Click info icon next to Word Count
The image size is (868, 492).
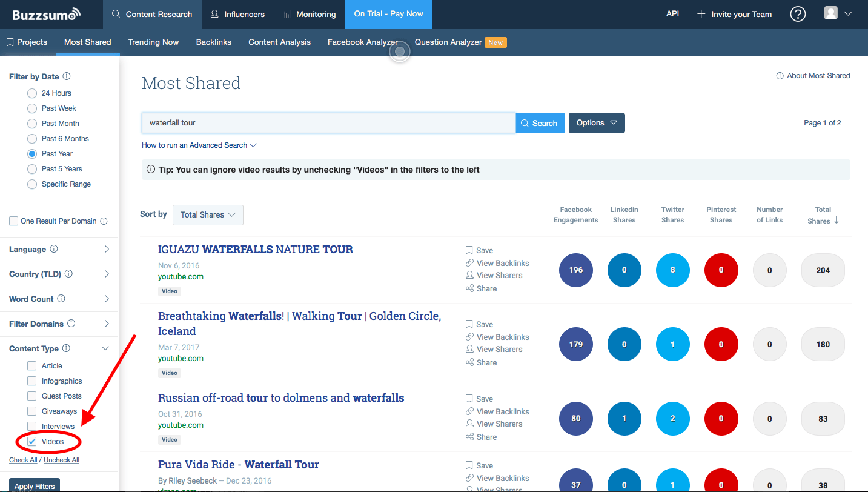(x=61, y=299)
